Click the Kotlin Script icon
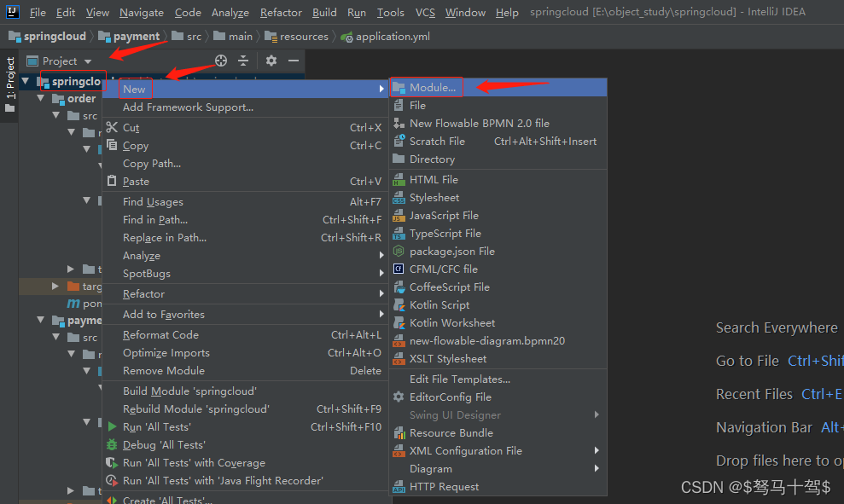 point(399,305)
